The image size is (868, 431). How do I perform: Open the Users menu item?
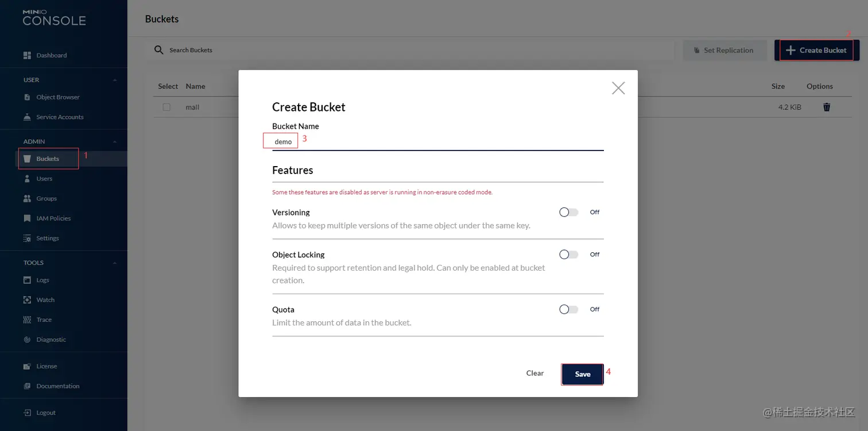44,179
